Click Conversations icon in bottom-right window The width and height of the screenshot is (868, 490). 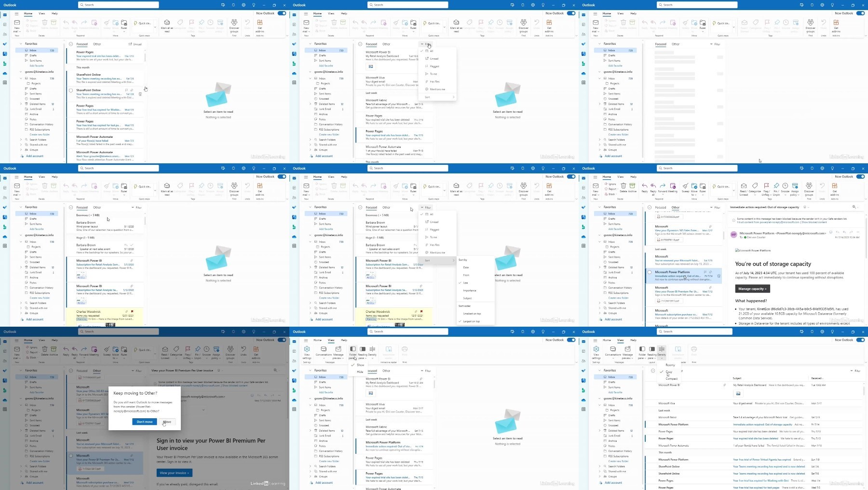613,349
